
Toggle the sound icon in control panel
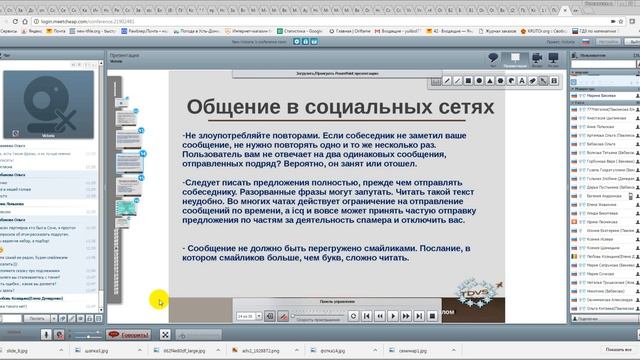point(270,316)
